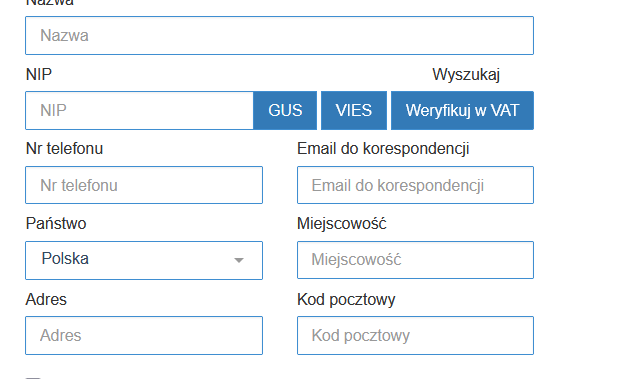Click the Miejscowość label text
This screenshot has height=379, width=623.
coord(342,224)
